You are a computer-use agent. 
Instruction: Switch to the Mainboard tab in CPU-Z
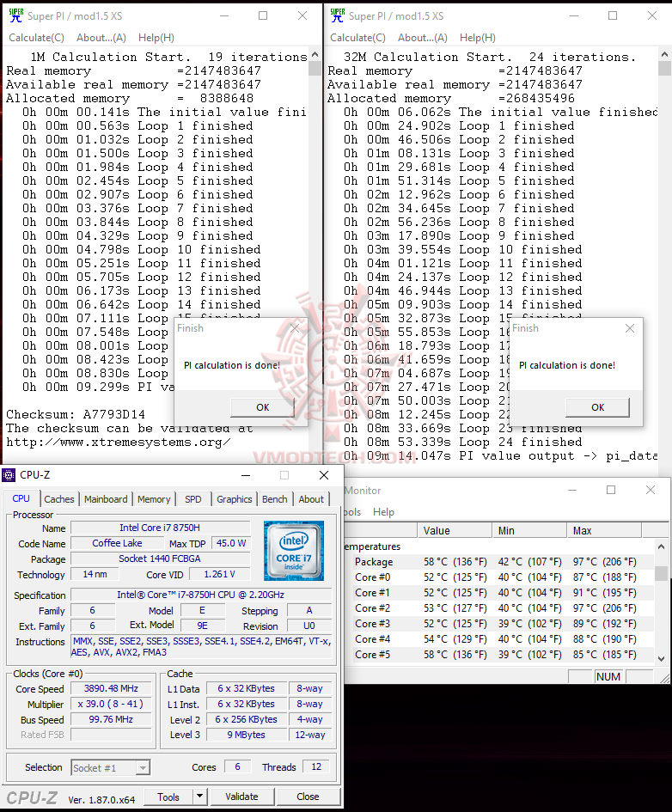point(106,499)
